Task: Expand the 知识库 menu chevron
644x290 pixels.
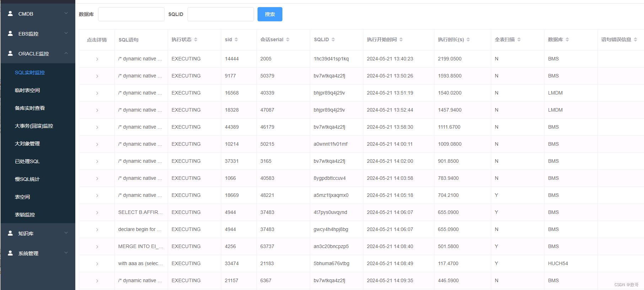Action: pyautogui.click(x=66, y=233)
